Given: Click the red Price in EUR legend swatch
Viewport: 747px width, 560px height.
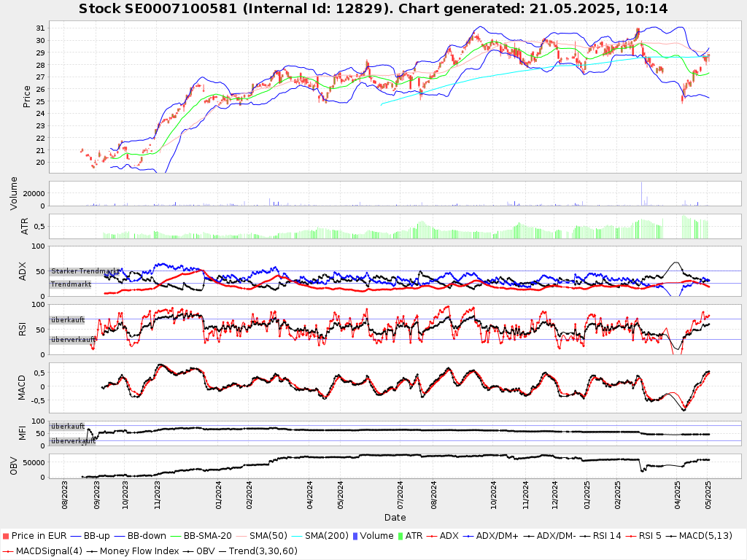Looking at the screenshot, I should pos(6,536).
